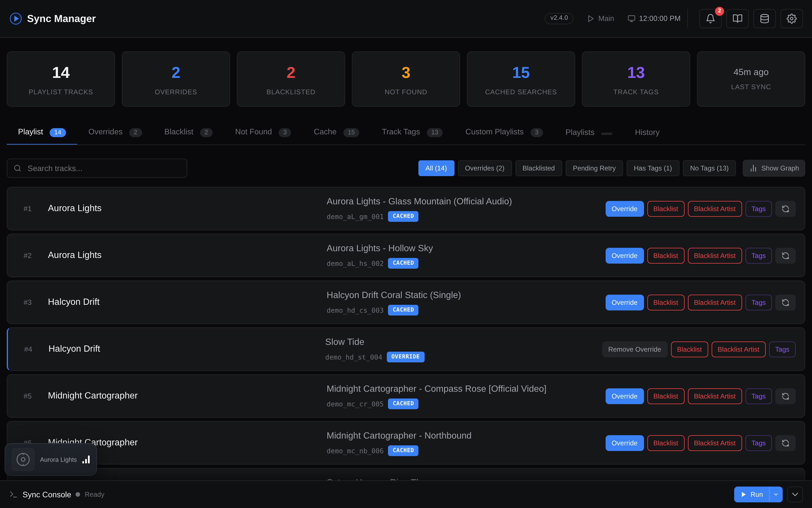Open the documentation book icon
This screenshot has height=508, width=812.
[x=738, y=18]
